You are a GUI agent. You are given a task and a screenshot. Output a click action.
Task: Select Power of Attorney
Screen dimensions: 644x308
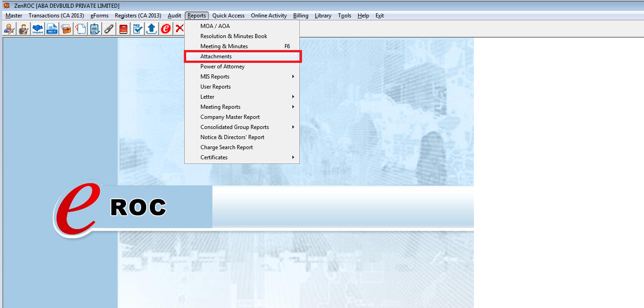click(x=242, y=67)
